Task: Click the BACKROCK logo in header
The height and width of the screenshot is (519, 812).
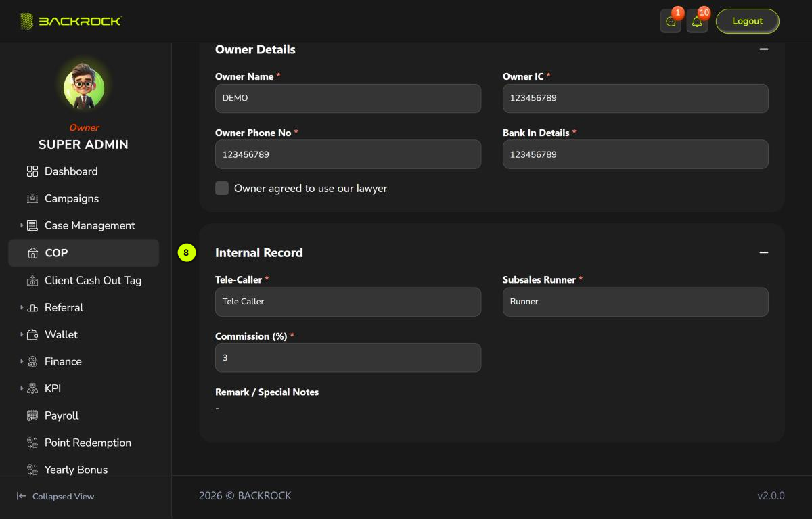Action: coord(70,21)
